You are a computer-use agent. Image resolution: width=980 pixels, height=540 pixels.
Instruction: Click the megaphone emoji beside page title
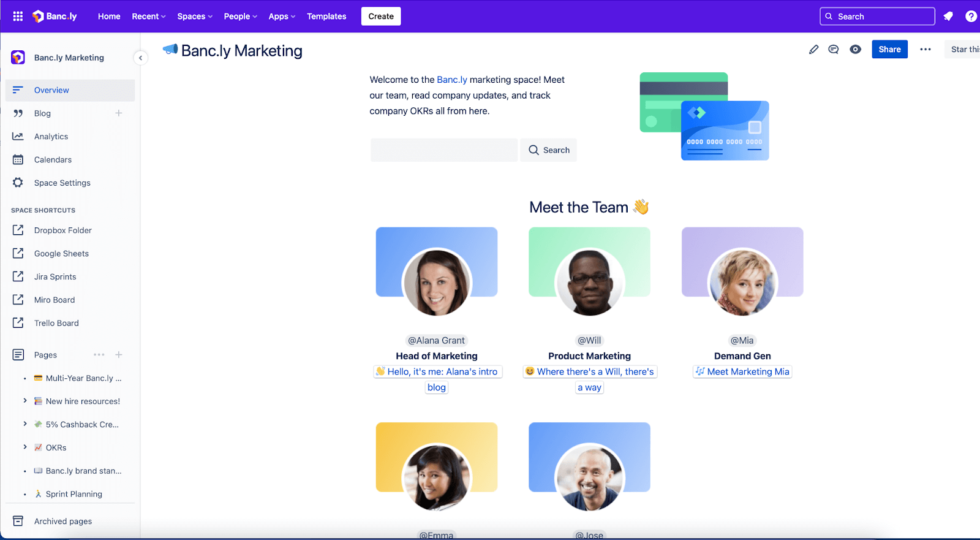pos(170,50)
